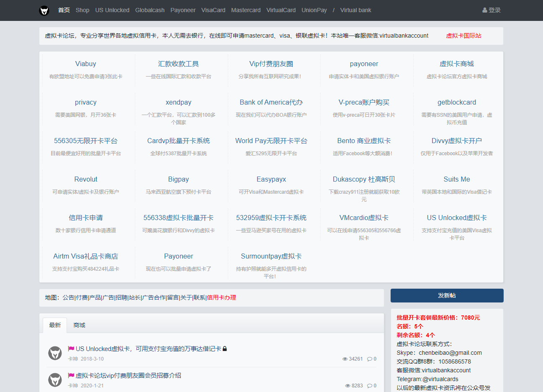Image resolution: width=543 pixels, height=392 pixels.
Task: Open Virtual bank navigation item
Action: 355,10
